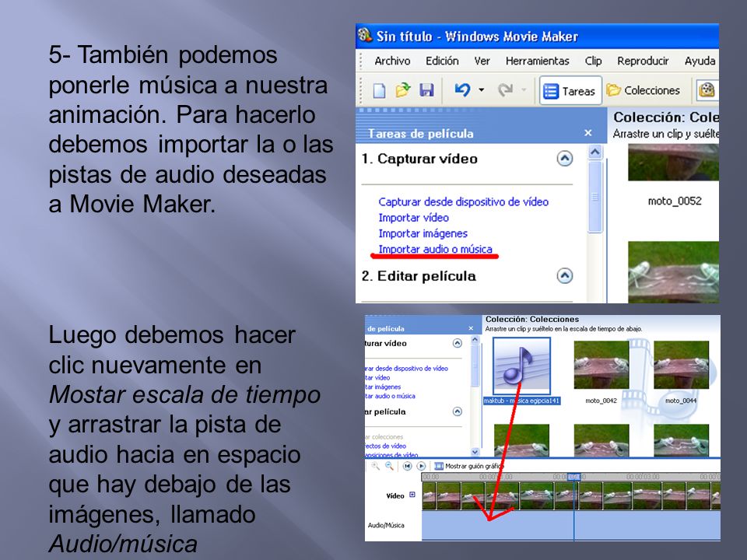Select the moto_0044 clip thumbnail
The width and height of the screenshot is (747, 560).
pyautogui.click(x=682, y=365)
